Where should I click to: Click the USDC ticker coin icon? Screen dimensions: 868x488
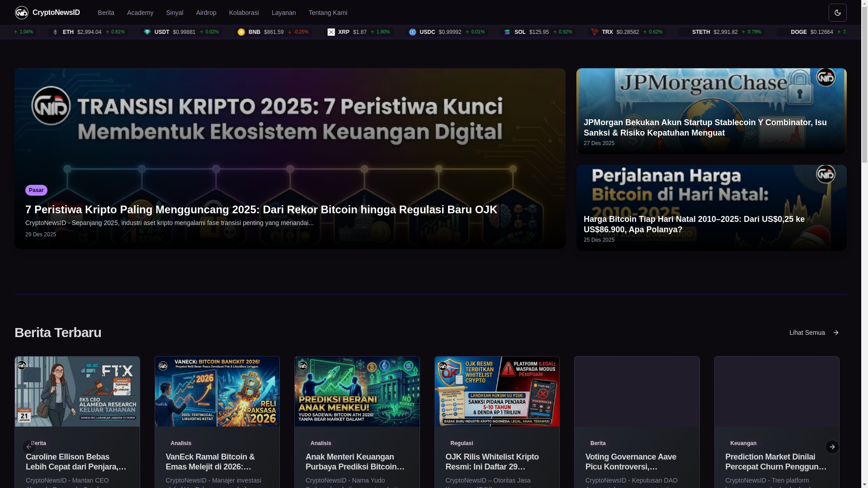(x=413, y=32)
